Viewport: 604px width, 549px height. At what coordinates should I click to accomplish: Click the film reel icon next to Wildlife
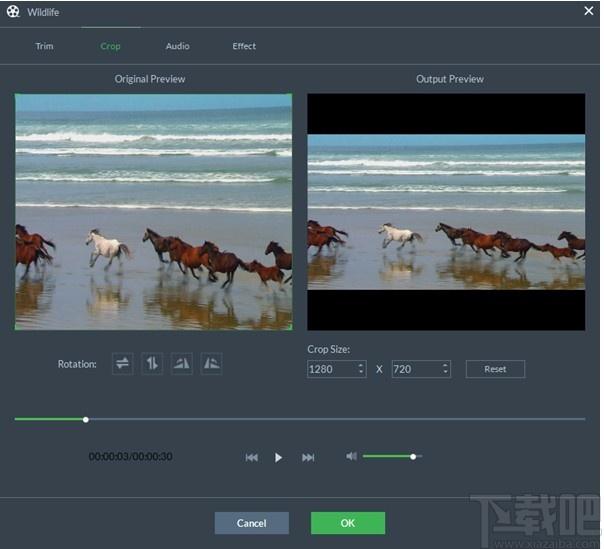click(x=13, y=12)
